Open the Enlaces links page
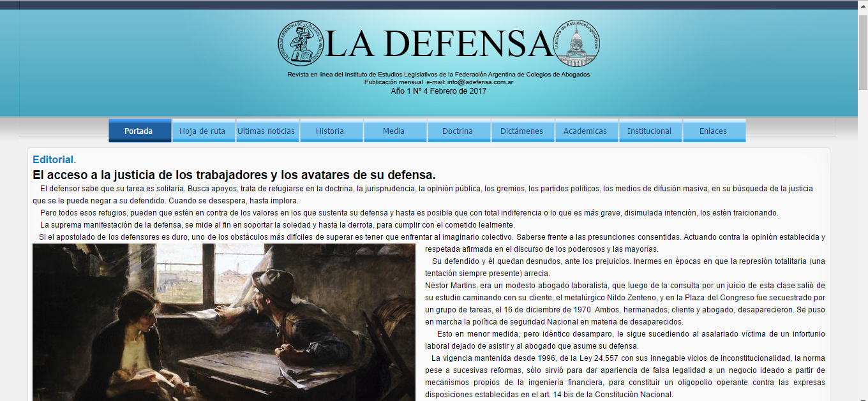 click(x=714, y=131)
